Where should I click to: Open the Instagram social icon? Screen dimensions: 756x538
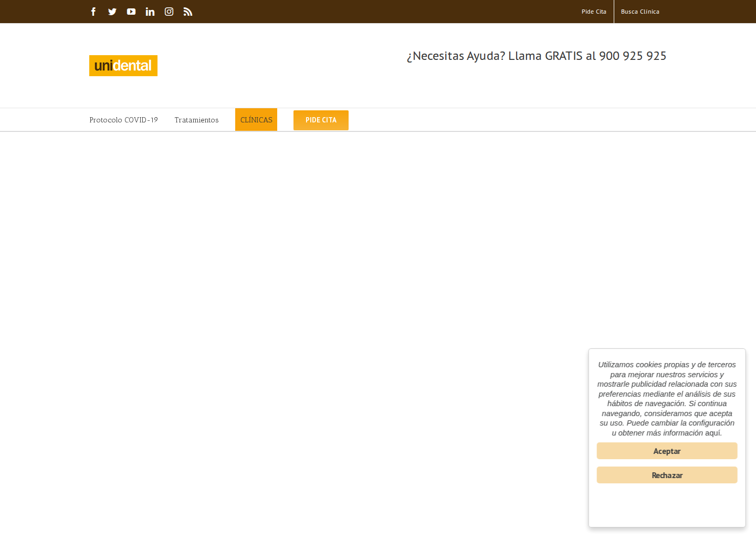click(x=169, y=12)
